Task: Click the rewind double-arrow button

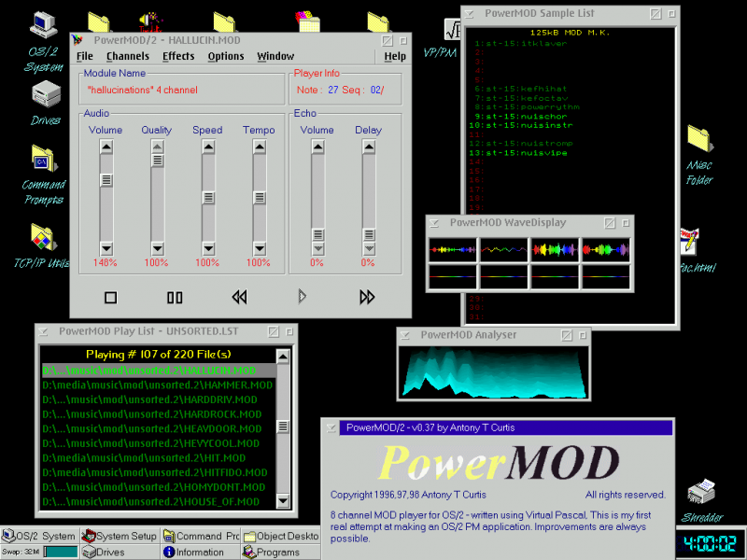Action: (239, 297)
